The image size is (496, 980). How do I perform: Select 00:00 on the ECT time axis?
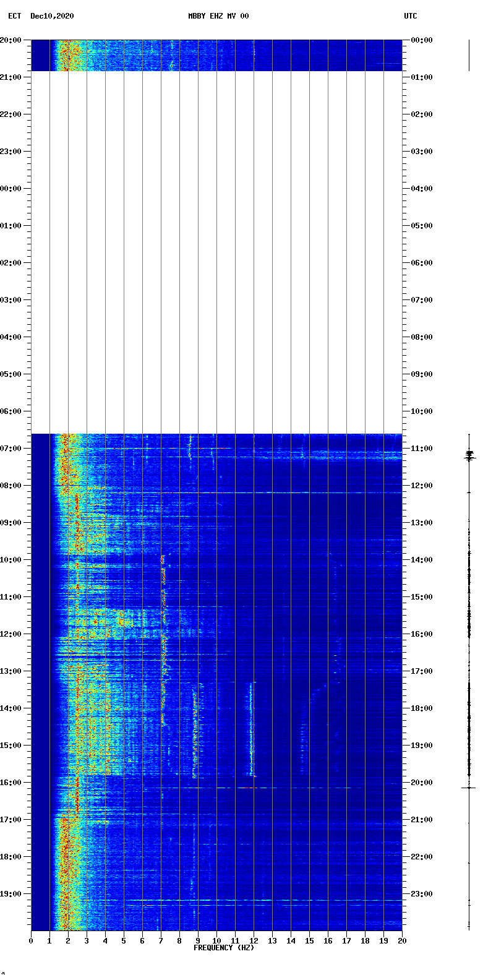pos(11,189)
